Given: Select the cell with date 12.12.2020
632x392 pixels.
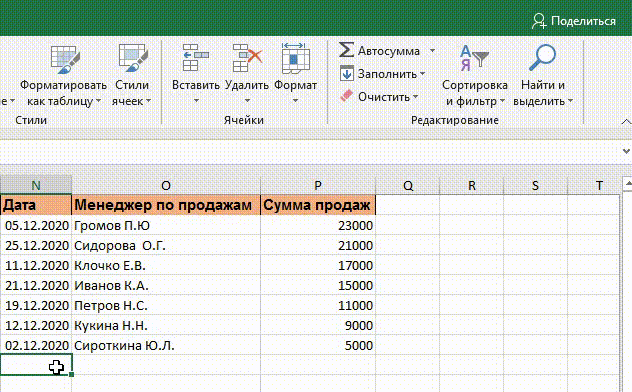Looking at the screenshot, I should pyautogui.click(x=36, y=325).
